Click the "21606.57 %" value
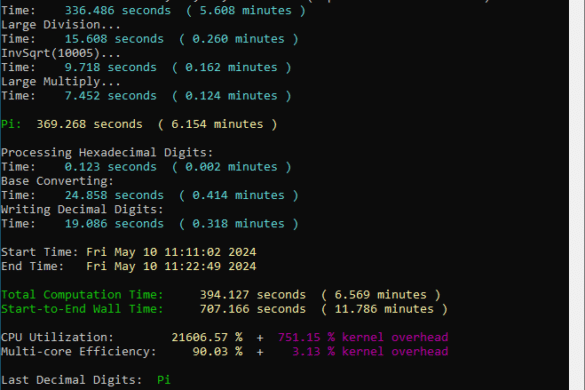This screenshot has height=390, width=585. (x=207, y=337)
